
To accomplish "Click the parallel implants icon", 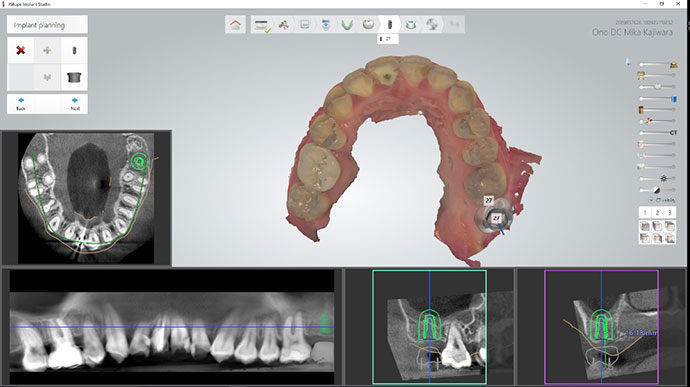I will click(x=47, y=77).
